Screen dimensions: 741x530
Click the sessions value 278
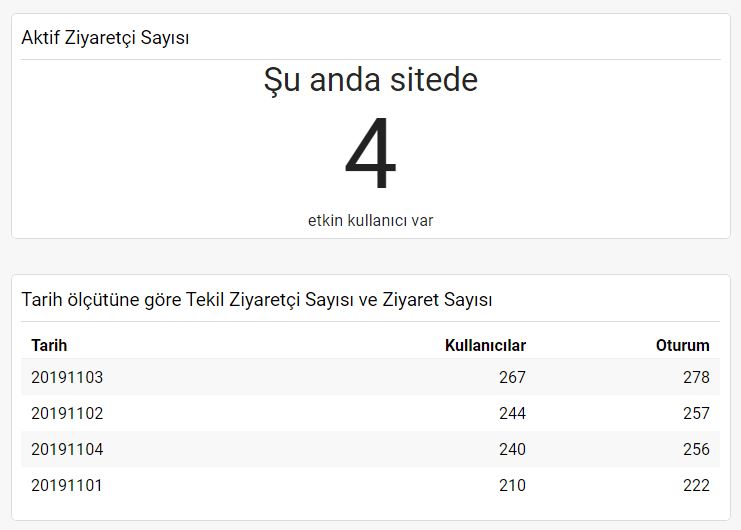(x=696, y=377)
